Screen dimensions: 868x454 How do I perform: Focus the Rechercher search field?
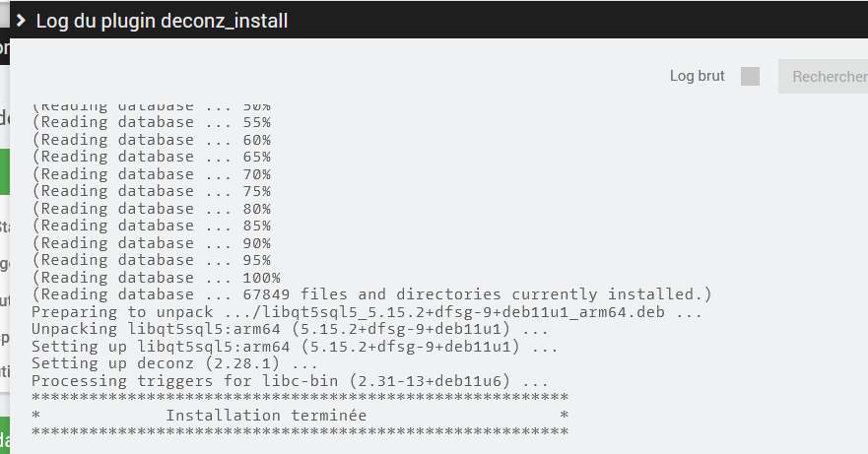click(828, 77)
